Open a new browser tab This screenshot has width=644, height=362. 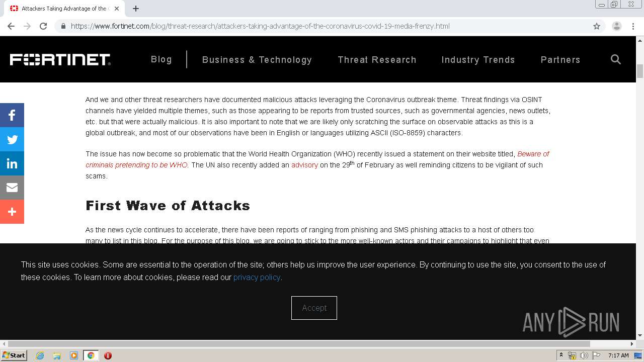pyautogui.click(x=136, y=9)
